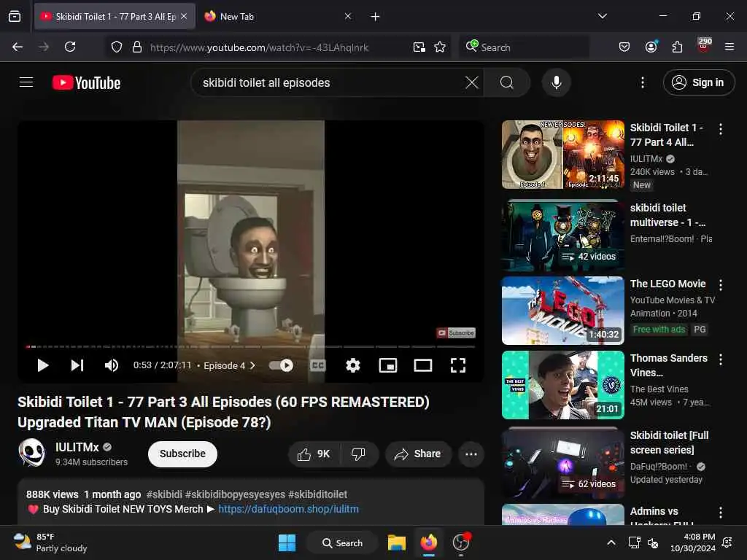Open options for Thomas Sanders Vines

720,359
